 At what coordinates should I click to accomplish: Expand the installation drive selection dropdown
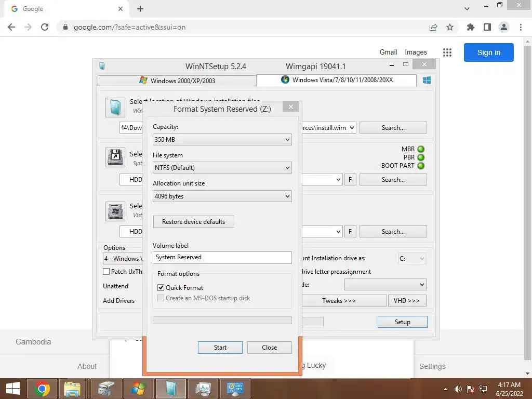pyautogui.click(x=338, y=231)
